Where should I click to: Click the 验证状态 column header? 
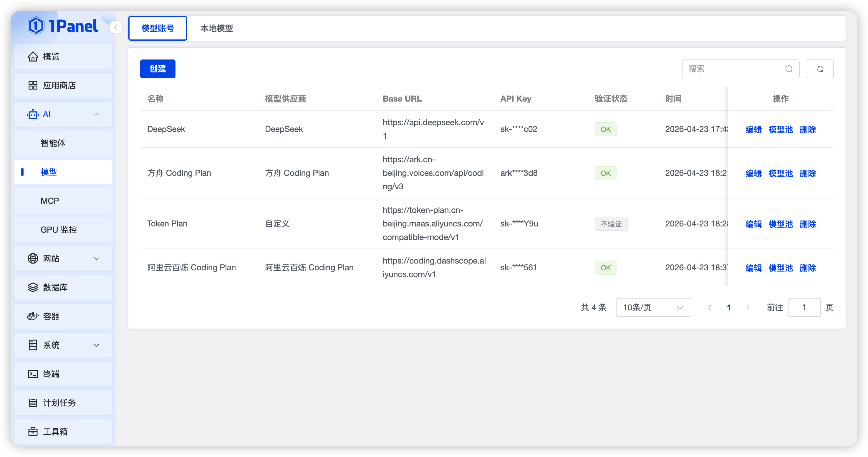point(611,99)
